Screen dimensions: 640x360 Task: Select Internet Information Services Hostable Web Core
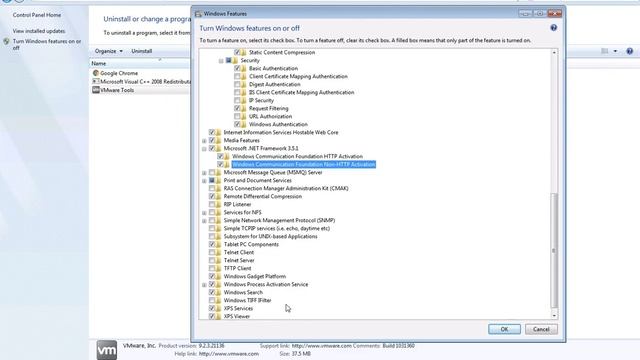click(281, 132)
